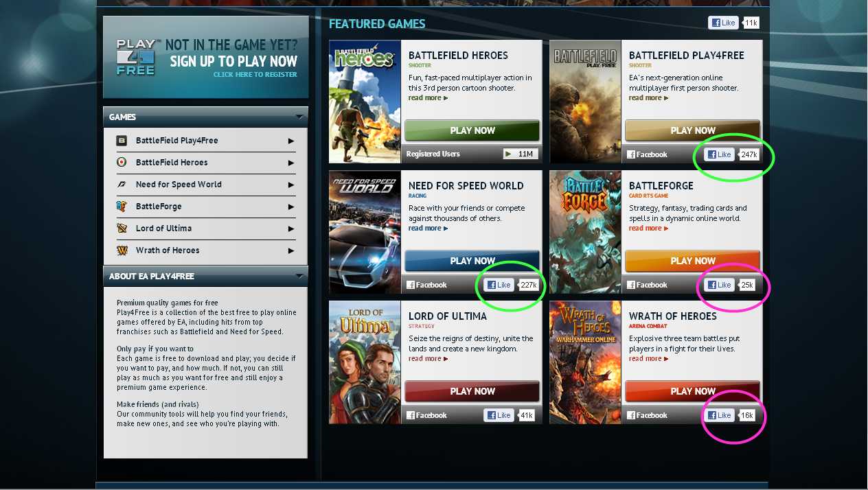Click the 247k like count

749,154
